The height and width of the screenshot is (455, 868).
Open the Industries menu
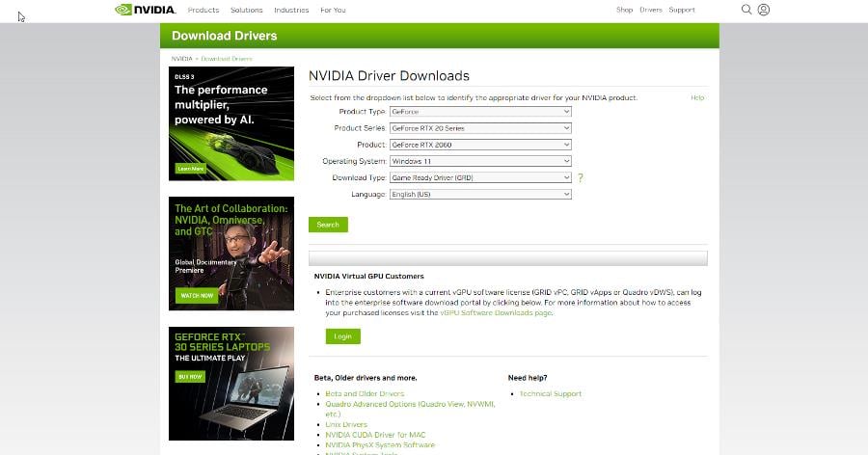coord(291,10)
